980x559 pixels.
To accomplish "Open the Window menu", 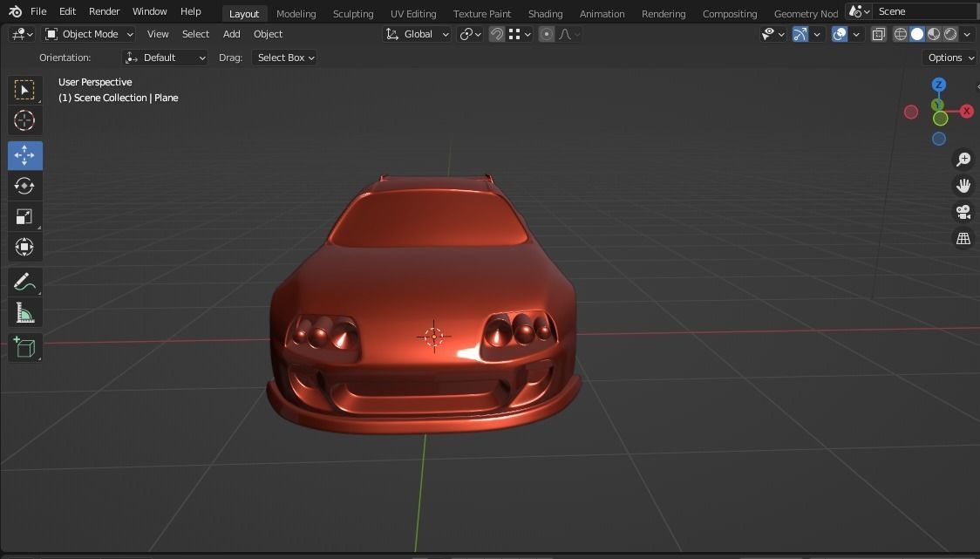I will [150, 11].
